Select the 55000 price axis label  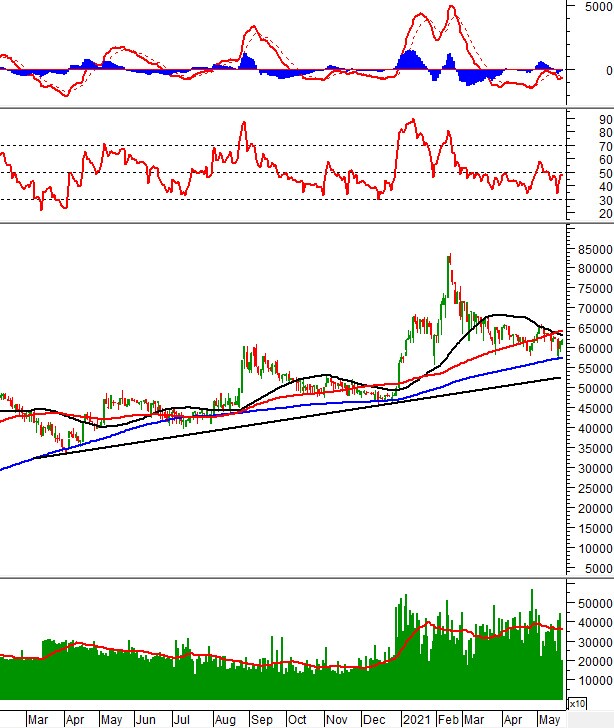click(595, 368)
